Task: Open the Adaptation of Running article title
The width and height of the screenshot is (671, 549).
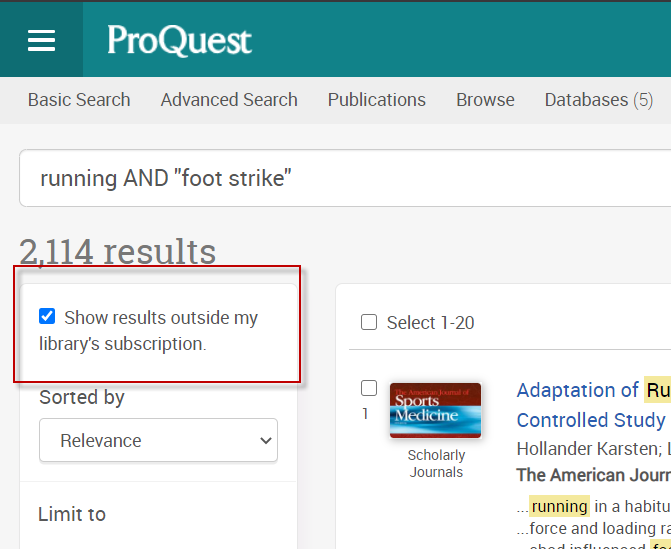Action: pyautogui.click(x=592, y=390)
